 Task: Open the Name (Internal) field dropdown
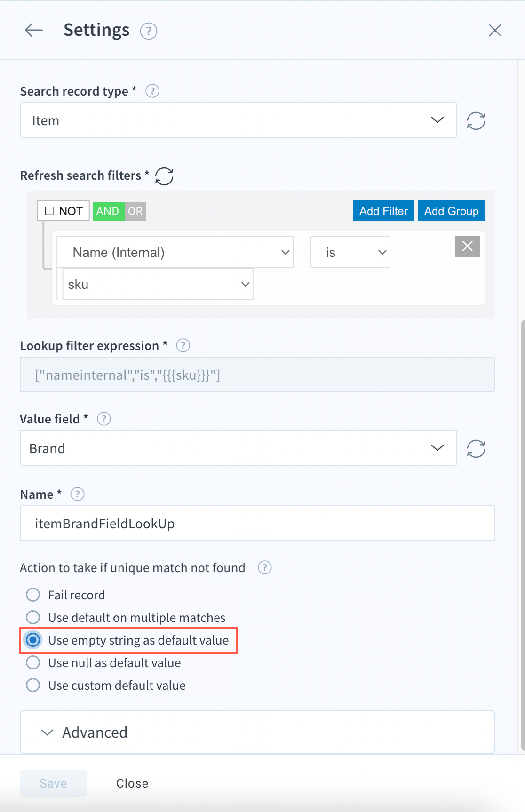tap(175, 252)
